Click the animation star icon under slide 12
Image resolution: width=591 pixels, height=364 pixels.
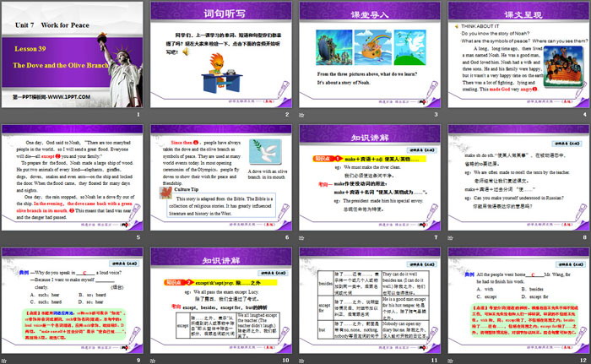(x=450, y=361)
